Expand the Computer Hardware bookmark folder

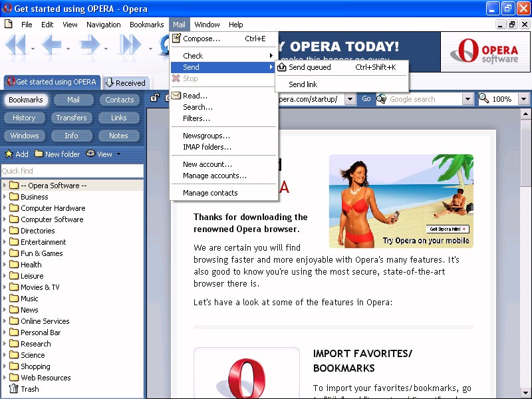[x=5, y=208]
